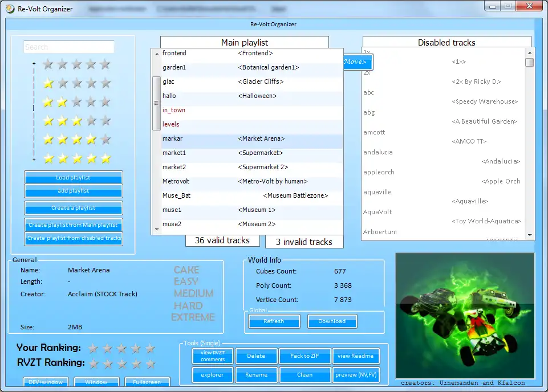Click the Main playlist scrollbar thumb

[x=156, y=103]
